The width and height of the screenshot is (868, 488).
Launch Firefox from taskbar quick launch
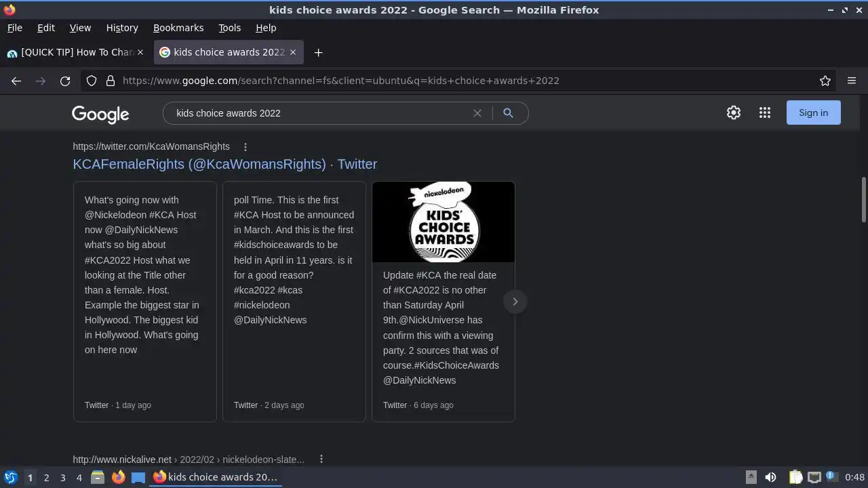click(118, 477)
